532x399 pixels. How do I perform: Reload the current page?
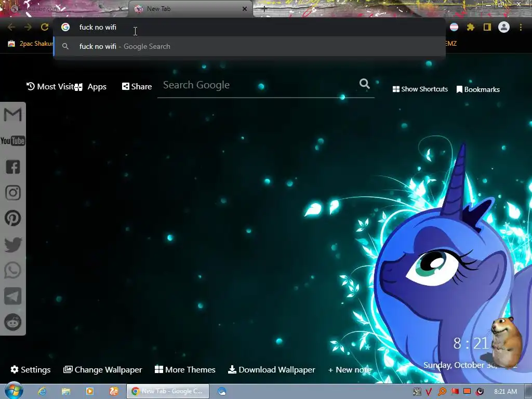[x=45, y=27]
